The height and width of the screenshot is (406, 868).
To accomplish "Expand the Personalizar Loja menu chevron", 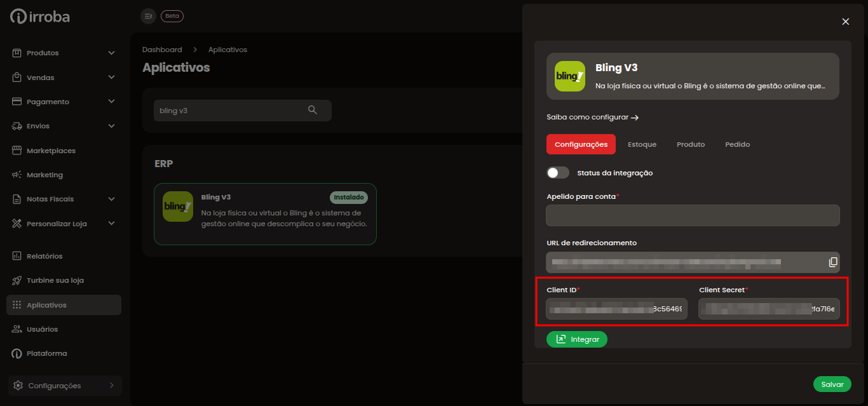I will pyautogui.click(x=112, y=224).
